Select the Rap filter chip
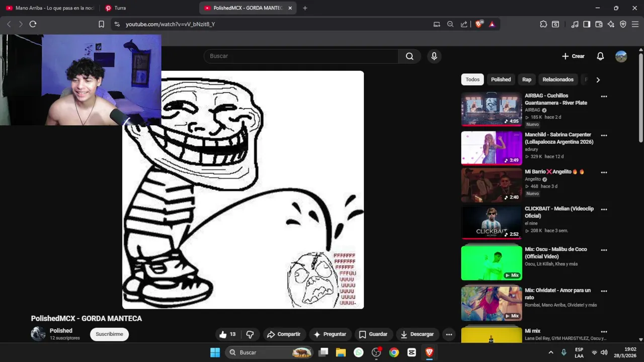The height and width of the screenshot is (362, 644). pos(527,79)
